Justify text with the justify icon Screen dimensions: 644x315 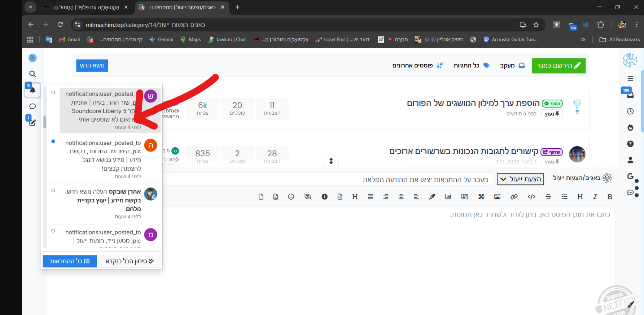pyautogui.click(x=370, y=197)
